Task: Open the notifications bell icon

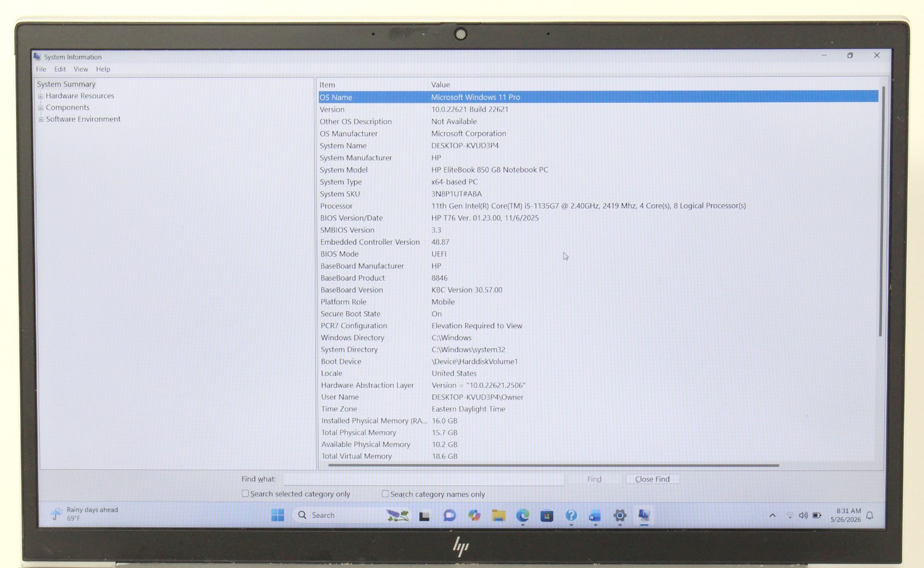Action: (x=870, y=515)
